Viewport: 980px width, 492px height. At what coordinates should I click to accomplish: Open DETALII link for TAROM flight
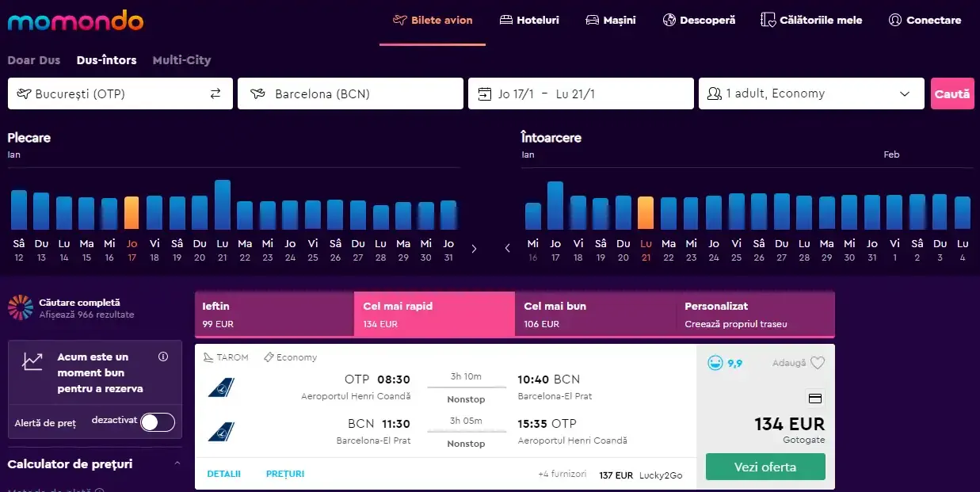click(223, 474)
